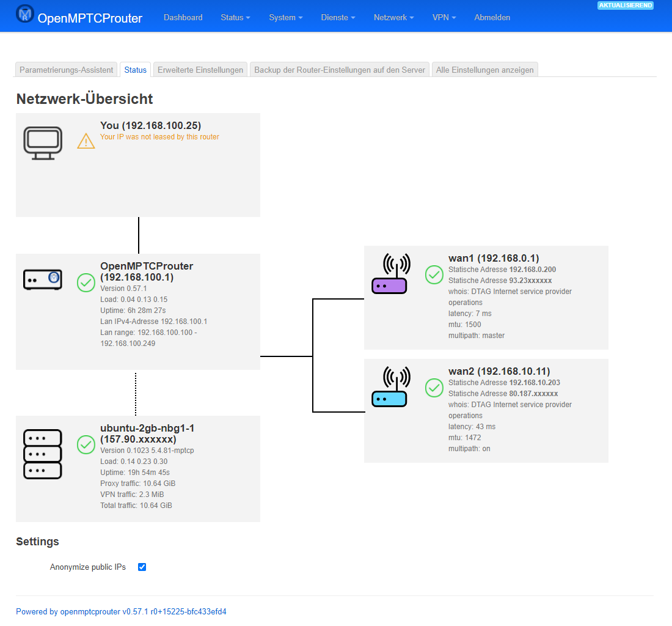672x626 pixels.
Task: Switch to the Parametrierungs-Assistent tab
Action: pos(67,70)
